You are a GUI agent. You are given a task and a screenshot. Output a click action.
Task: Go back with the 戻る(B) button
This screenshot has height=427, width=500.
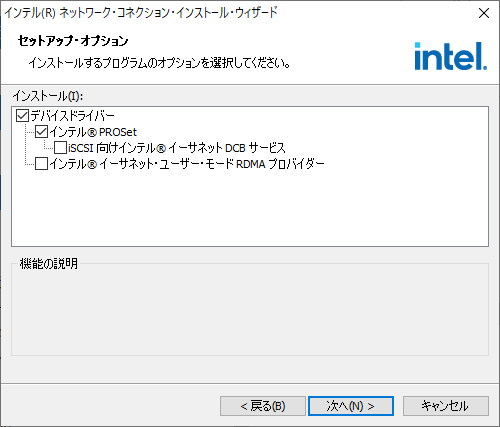click(x=263, y=406)
